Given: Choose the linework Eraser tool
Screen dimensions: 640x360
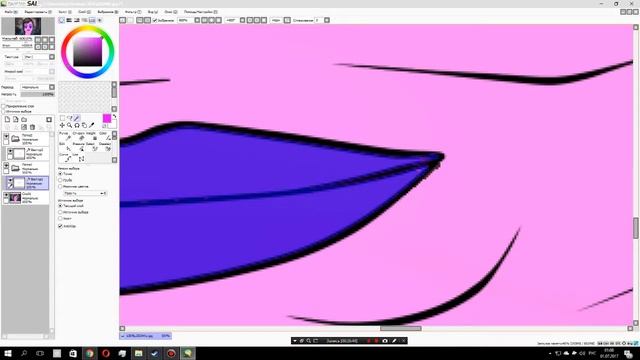Looking at the screenshot, I should 80,136.
